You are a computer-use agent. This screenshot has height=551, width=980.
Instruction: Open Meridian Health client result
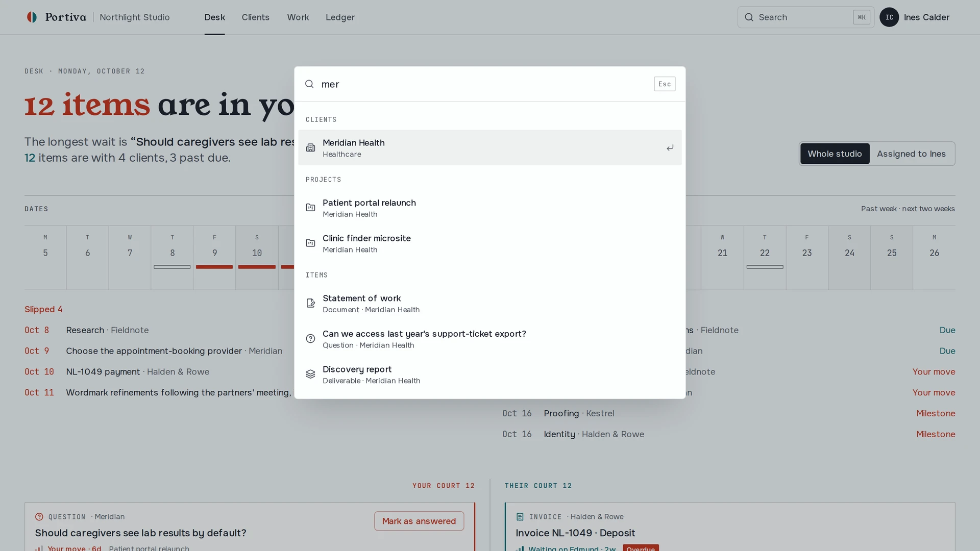pyautogui.click(x=489, y=147)
